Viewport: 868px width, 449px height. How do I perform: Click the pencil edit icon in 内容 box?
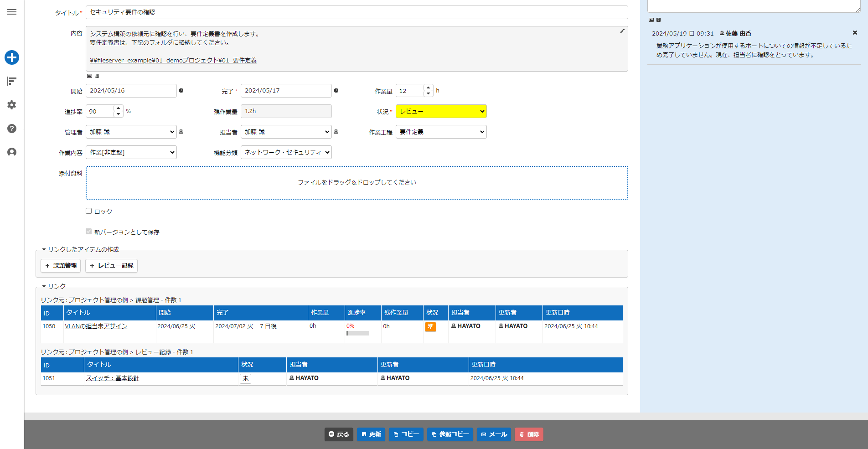pos(622,31)
